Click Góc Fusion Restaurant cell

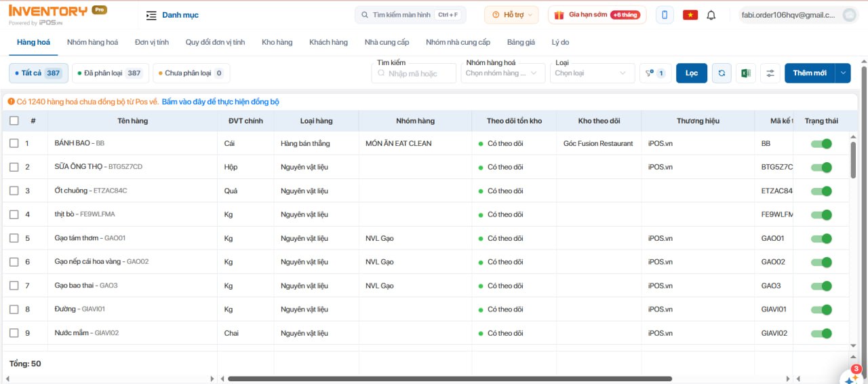pyautogui.click(x=598, y=143)
